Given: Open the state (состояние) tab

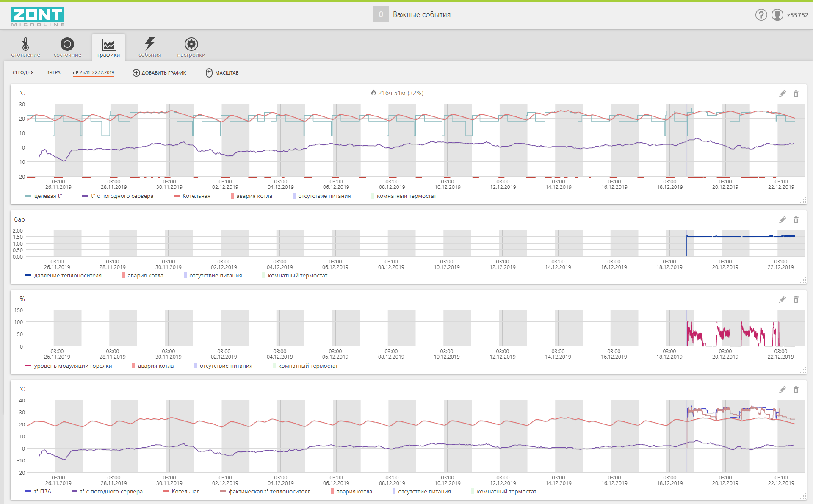Looking at the screenshot, I should coord(67,47).
